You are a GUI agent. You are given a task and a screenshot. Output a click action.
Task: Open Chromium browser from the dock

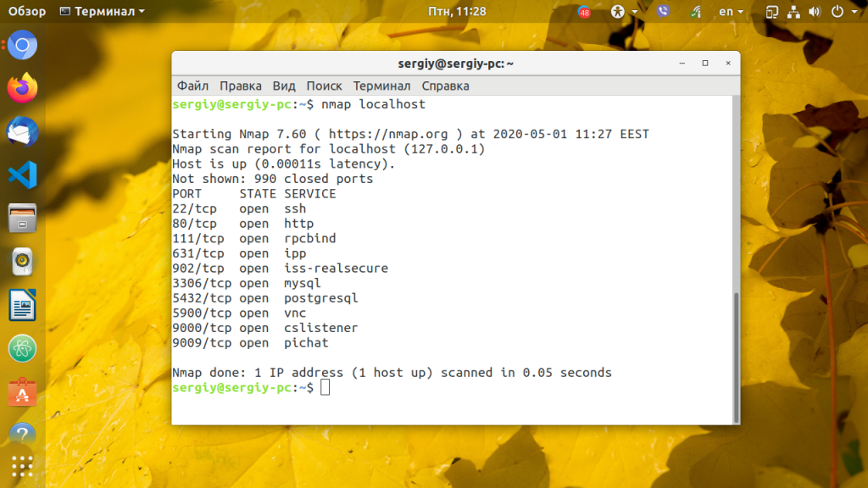(23, 45)
